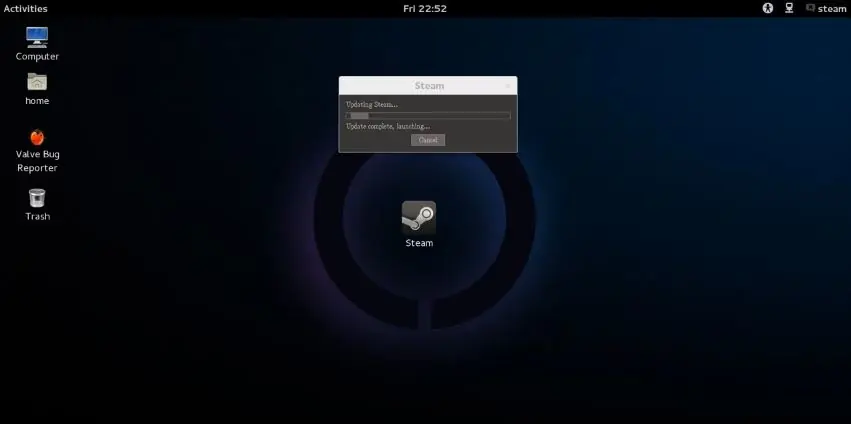Close the Steam updater dialog

point(508,86)
